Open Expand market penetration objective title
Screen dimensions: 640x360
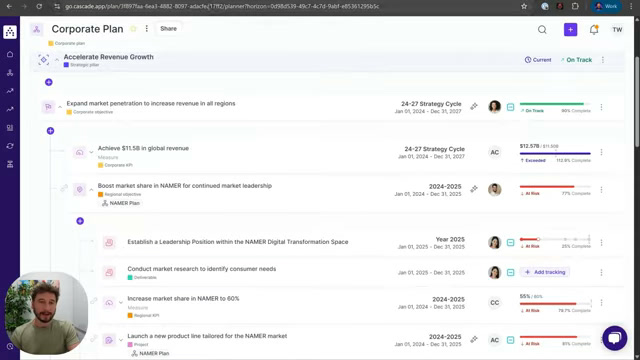(151, 103)
